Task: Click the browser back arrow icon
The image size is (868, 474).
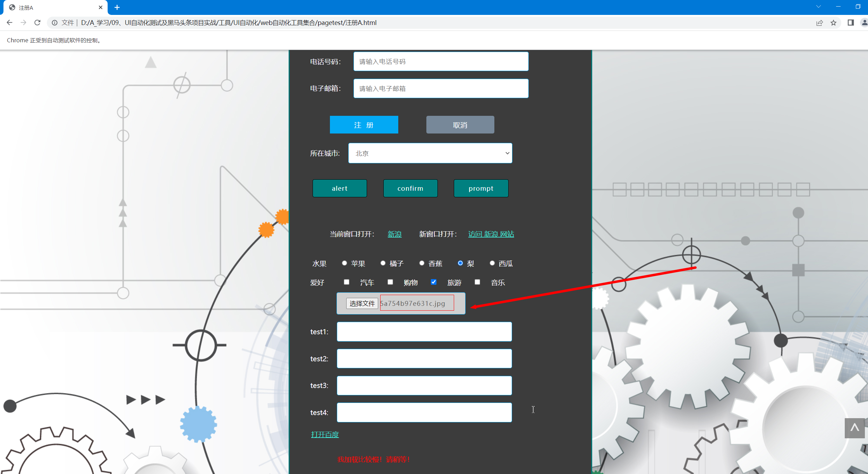Action: pos(9,23)
